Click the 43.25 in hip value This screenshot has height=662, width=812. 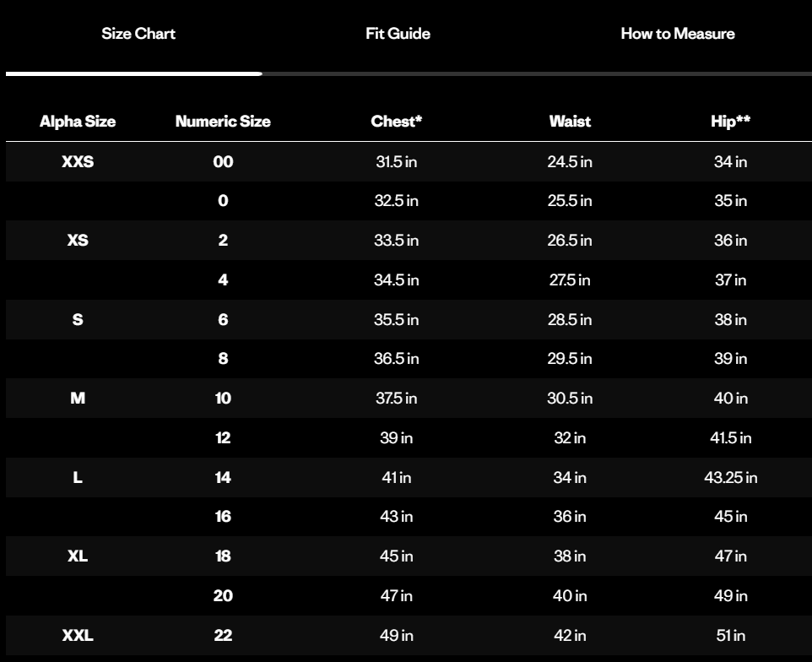click(x=730, y=478)
